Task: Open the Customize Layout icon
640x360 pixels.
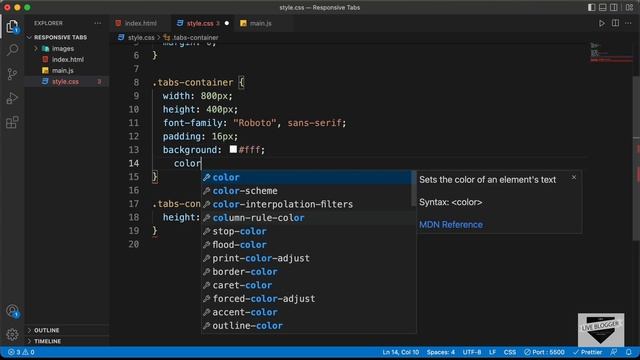Action: pos(629,7)
